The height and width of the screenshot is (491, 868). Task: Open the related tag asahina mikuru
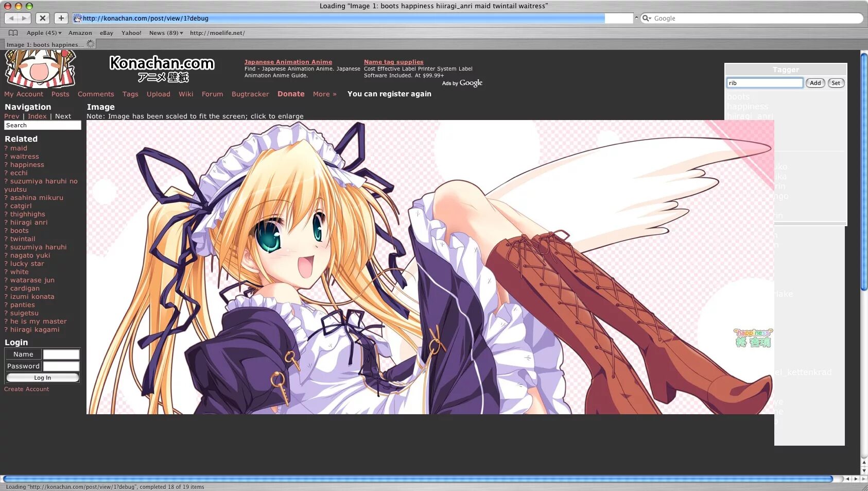coord(37,198)
